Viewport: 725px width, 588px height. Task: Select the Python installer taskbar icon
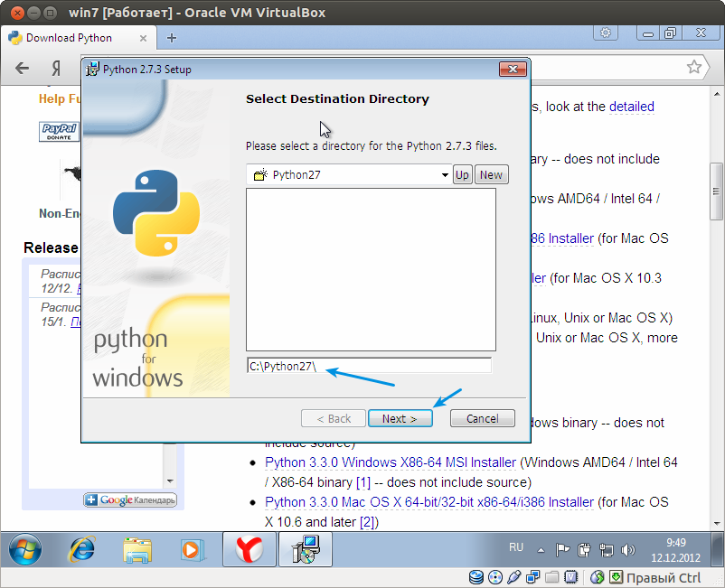pos(306,549)
